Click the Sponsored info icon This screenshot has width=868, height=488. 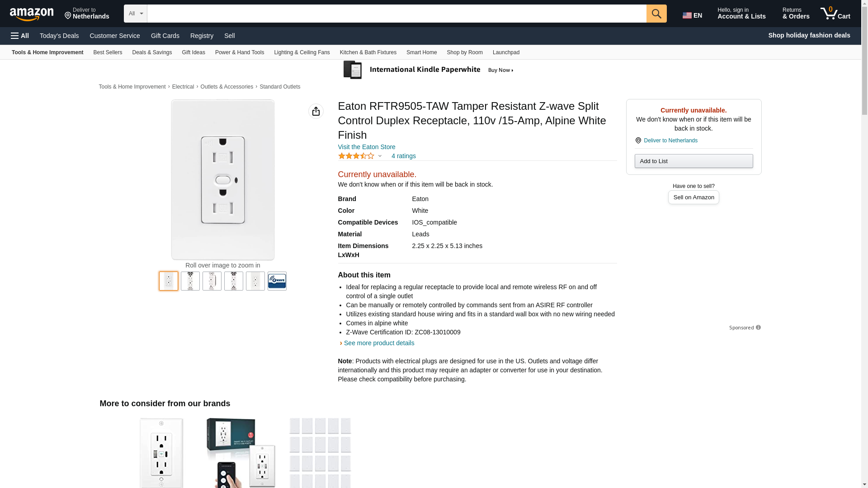758,328
